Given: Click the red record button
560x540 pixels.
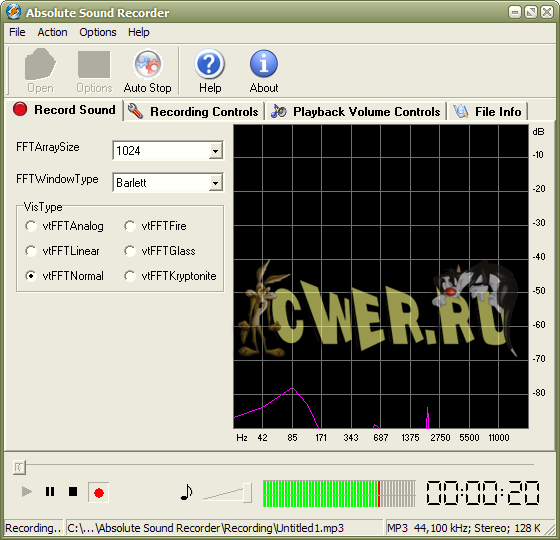Looking at the screenshot, I should click(99, 493).
